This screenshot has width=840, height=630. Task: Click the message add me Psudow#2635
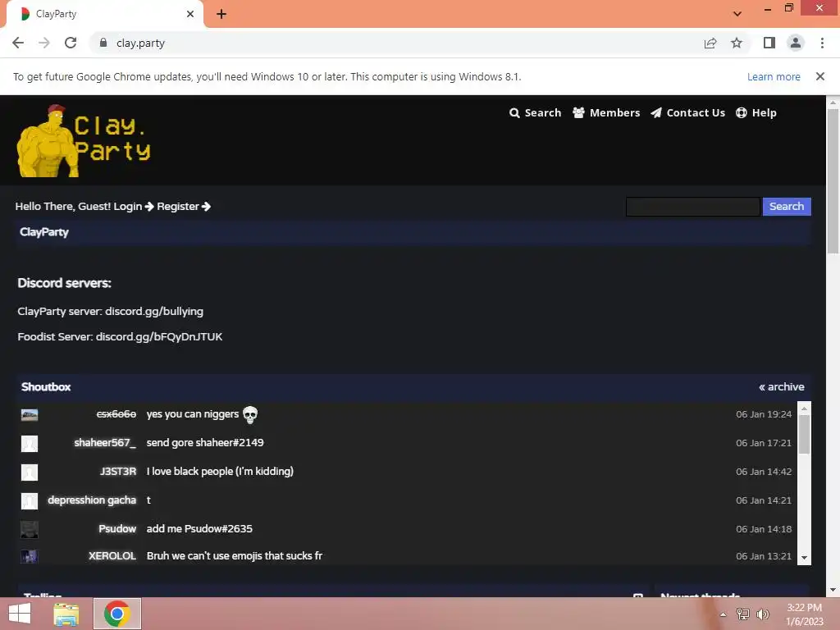coord(199,529)
